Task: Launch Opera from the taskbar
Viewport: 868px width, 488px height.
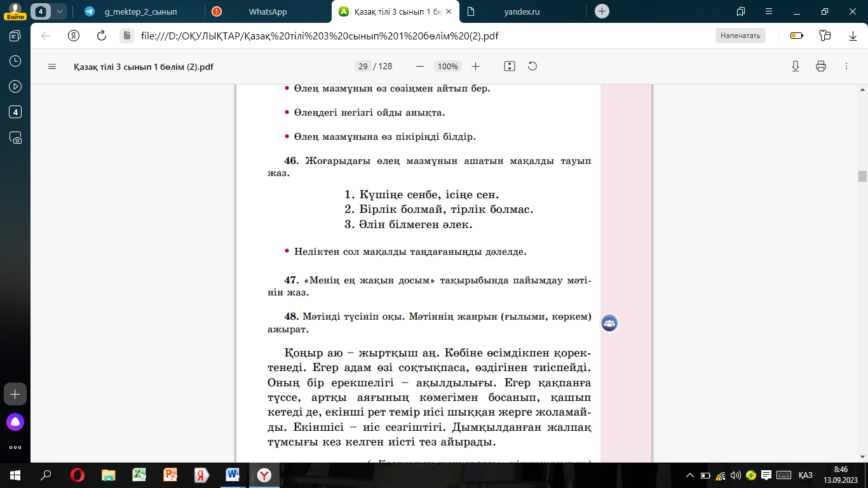Action: tap(78, 475)
